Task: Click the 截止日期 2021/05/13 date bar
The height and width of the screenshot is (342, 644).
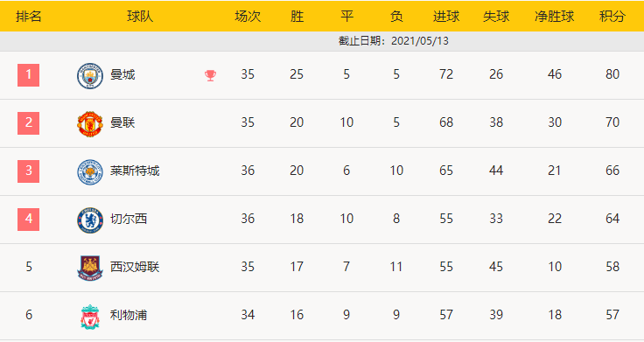Action: (x=322, y=41)
